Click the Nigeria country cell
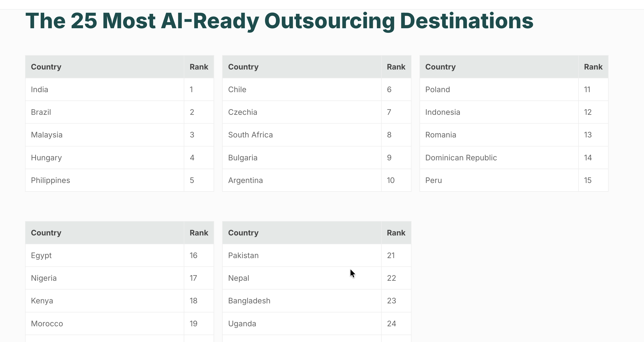 pos(105,278)
